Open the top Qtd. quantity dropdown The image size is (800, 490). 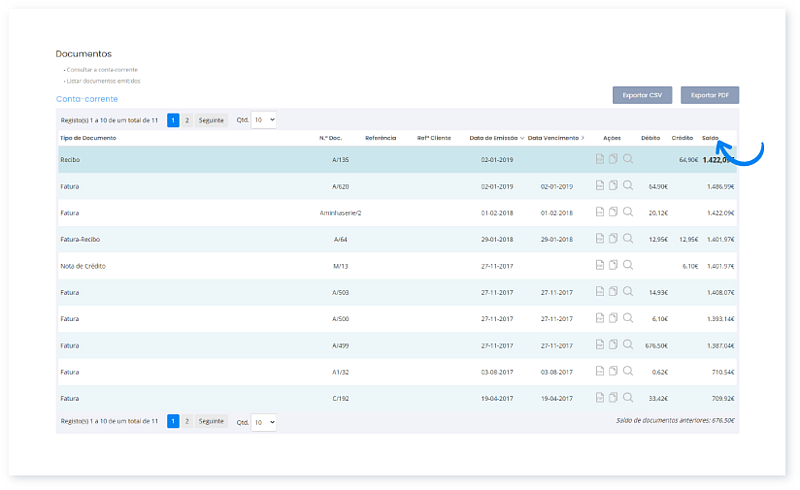coord(264,120)
